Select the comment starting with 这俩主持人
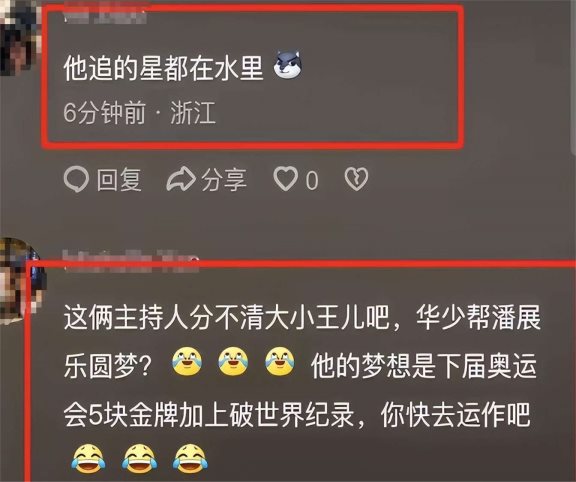Viewport: 576px width, 482px height. point(302,387)
